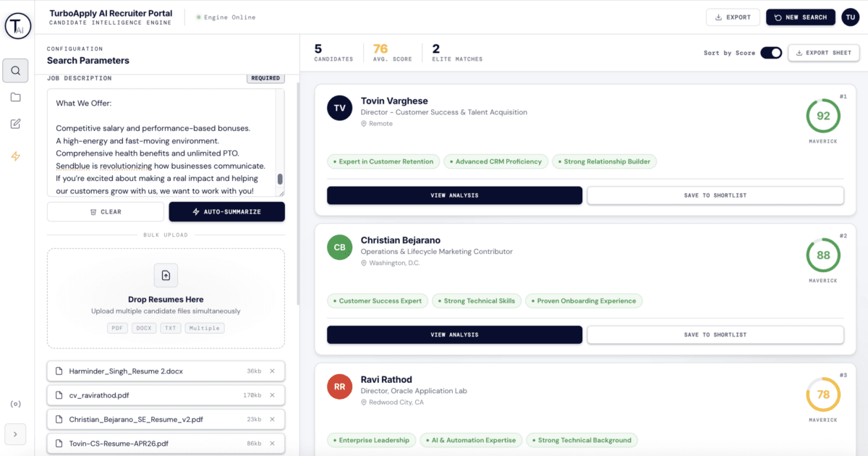Click the Strong Relationship Builder tag
The height and width of the screenshot is (456, 868).
click(604, 161)
